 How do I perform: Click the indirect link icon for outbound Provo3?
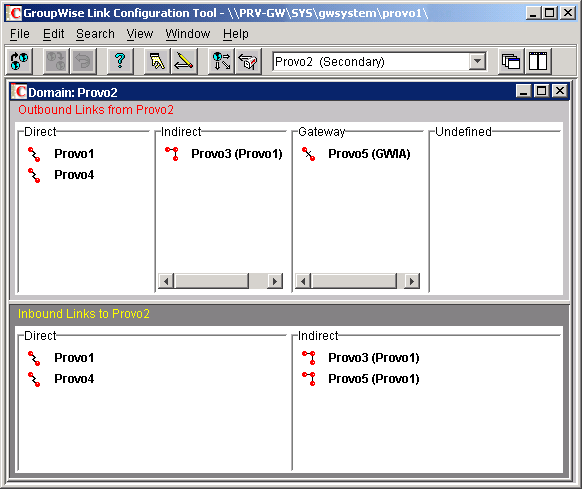172,154
